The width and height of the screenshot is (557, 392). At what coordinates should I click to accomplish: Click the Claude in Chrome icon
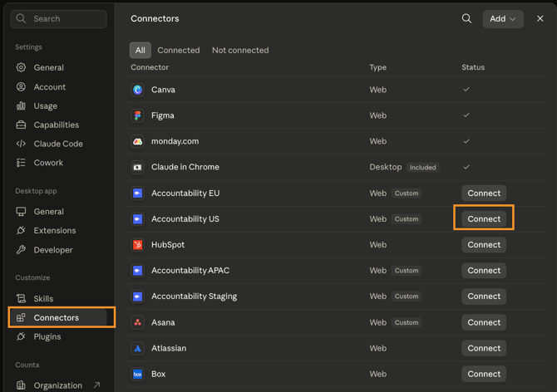[x=137, y=167]
